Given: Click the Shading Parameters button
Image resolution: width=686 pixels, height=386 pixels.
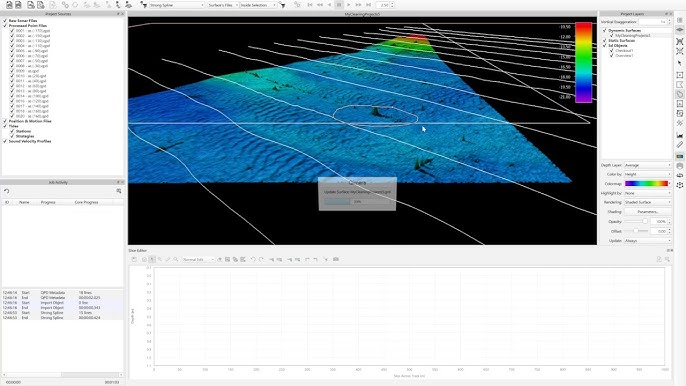Looking at the screenshot, I should 648,212.
